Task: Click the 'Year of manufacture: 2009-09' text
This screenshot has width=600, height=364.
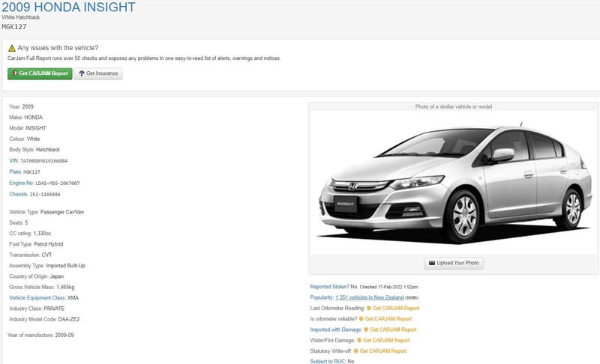Action: [40, 335]
